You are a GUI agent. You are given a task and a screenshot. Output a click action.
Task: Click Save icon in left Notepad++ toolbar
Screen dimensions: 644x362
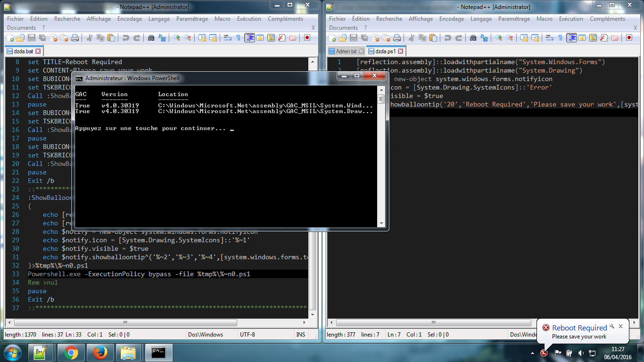(x=31, y=38)
